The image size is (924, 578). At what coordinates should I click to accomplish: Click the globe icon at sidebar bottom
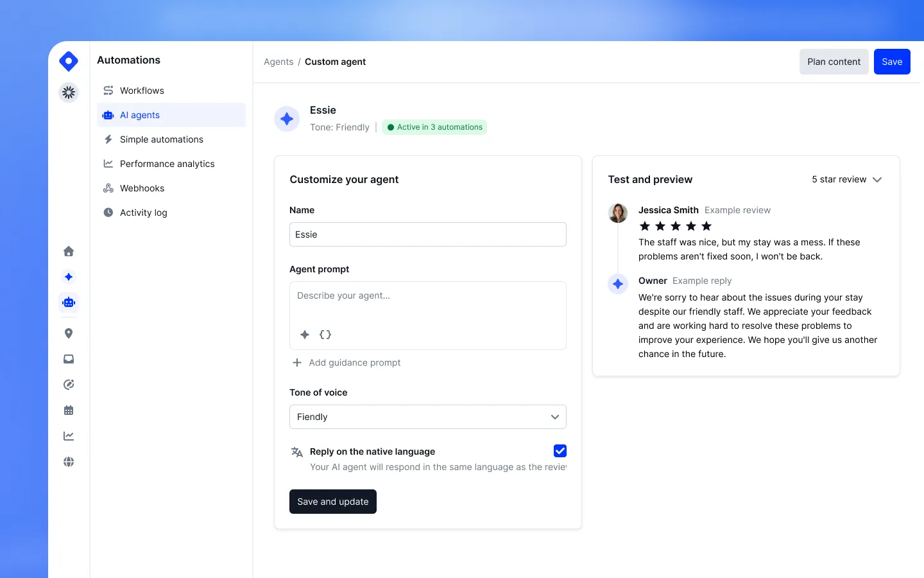(x=69, y=462)
